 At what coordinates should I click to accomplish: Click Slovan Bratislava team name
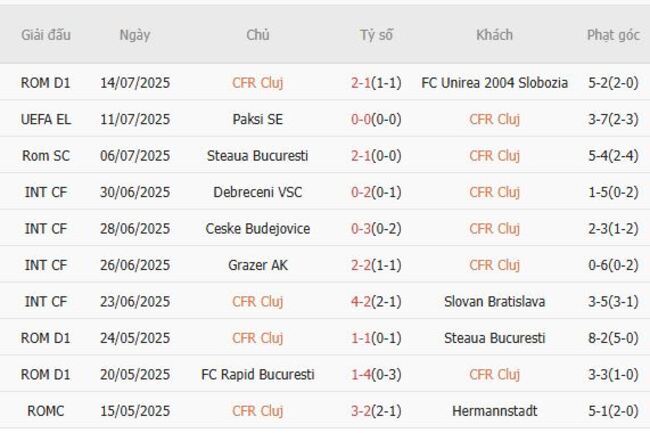pos(495,301)
